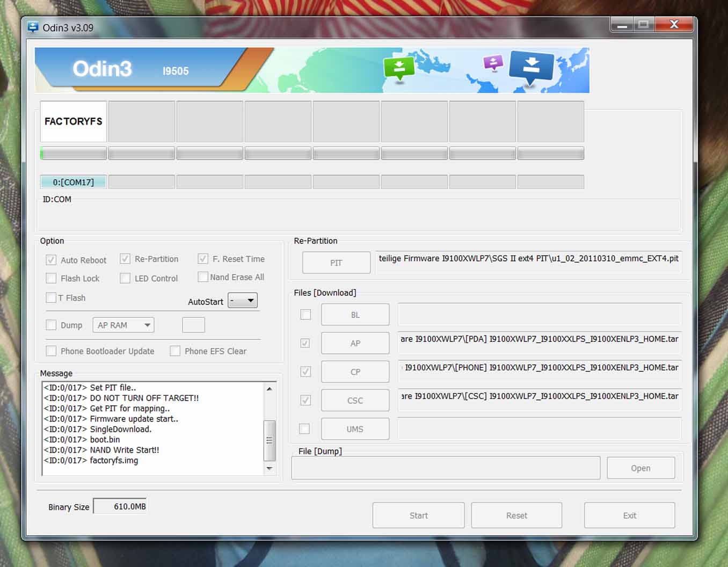Click the AP file path field
This screenshot has width=728, height=567.
point(540,343)
